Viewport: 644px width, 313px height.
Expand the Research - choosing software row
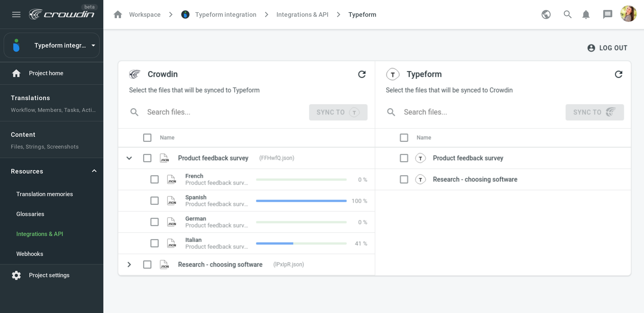click(x=129, y=265)
